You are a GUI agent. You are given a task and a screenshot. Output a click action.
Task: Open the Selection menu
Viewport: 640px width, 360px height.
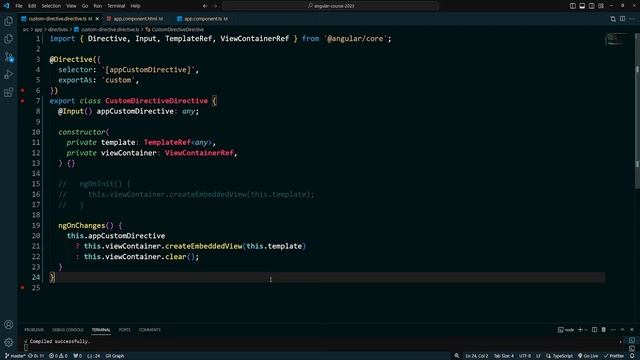click(51, 6)
